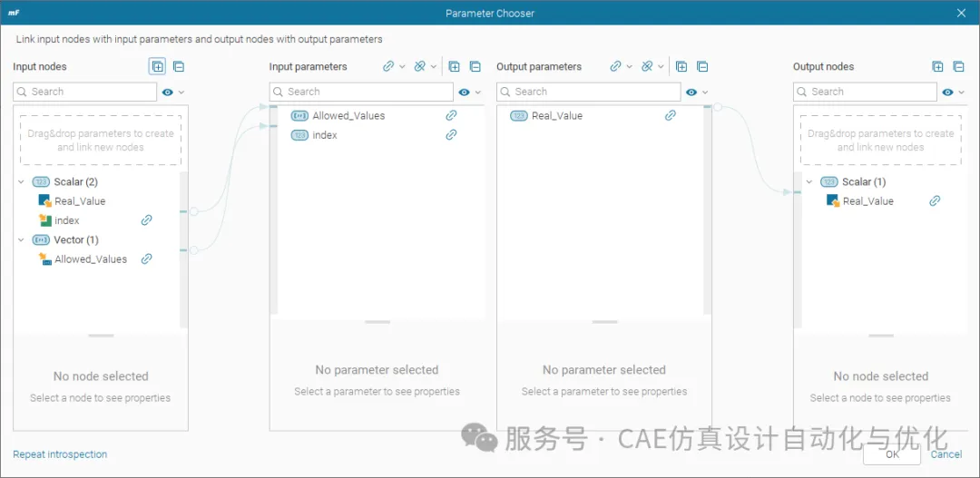Screen dimensions: 980x478
Task: Open Output parameters visibility filter dropdown arrow
Action: [x=706, y=92]
